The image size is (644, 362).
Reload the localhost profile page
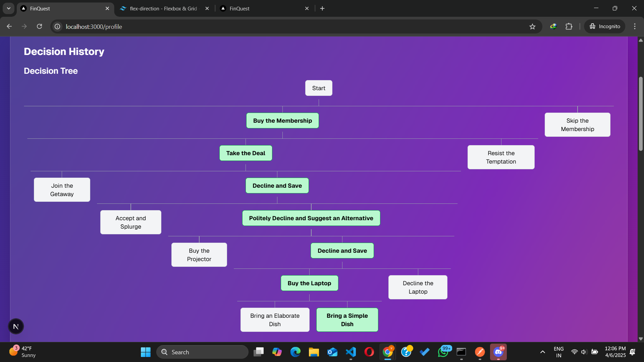pyautogui.click(x=39, y=26)
